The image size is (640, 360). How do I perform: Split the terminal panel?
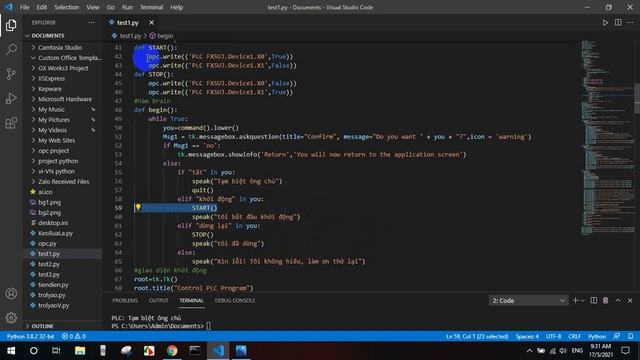(593, 300)
